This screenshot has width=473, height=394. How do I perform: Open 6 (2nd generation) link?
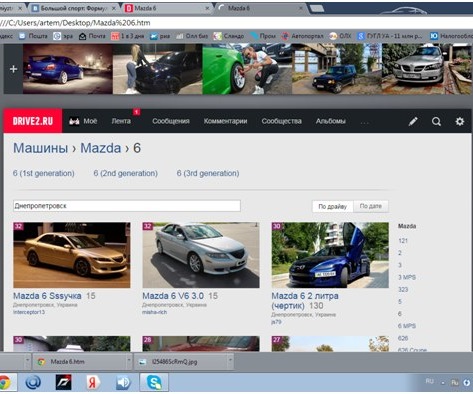coord(126,173)
